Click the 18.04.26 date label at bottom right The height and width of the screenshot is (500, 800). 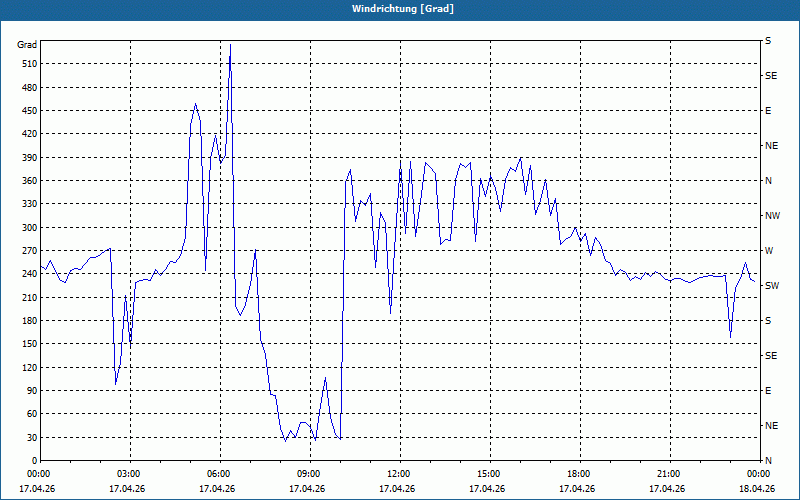(757, 489)
